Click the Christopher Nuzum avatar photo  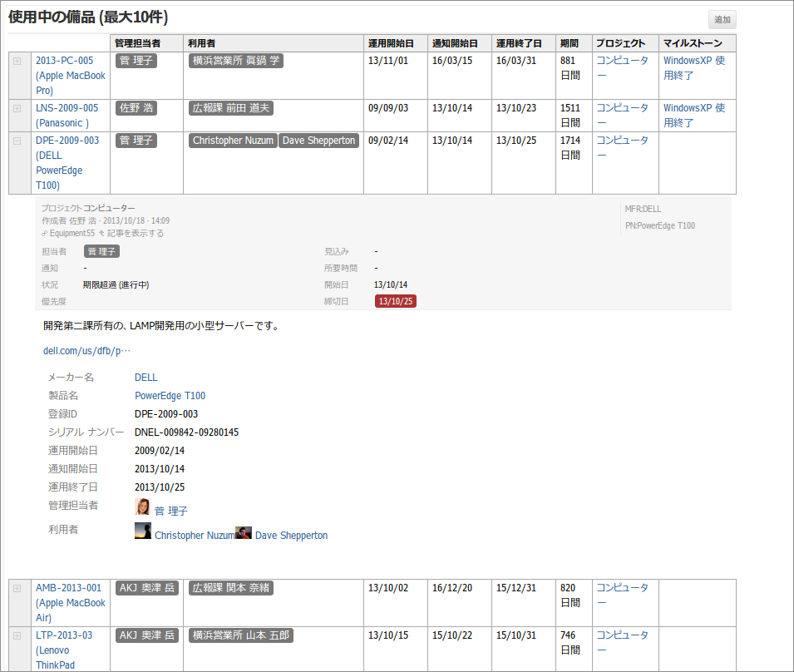(143, 531)
